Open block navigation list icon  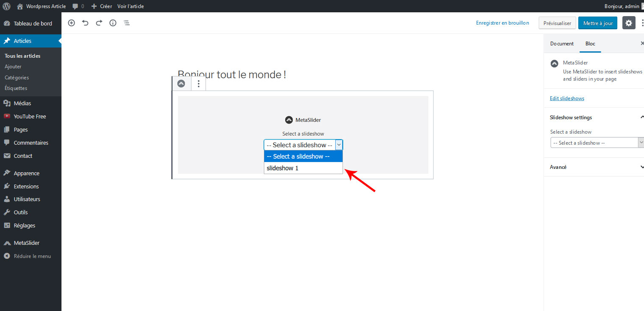[126, 23]
